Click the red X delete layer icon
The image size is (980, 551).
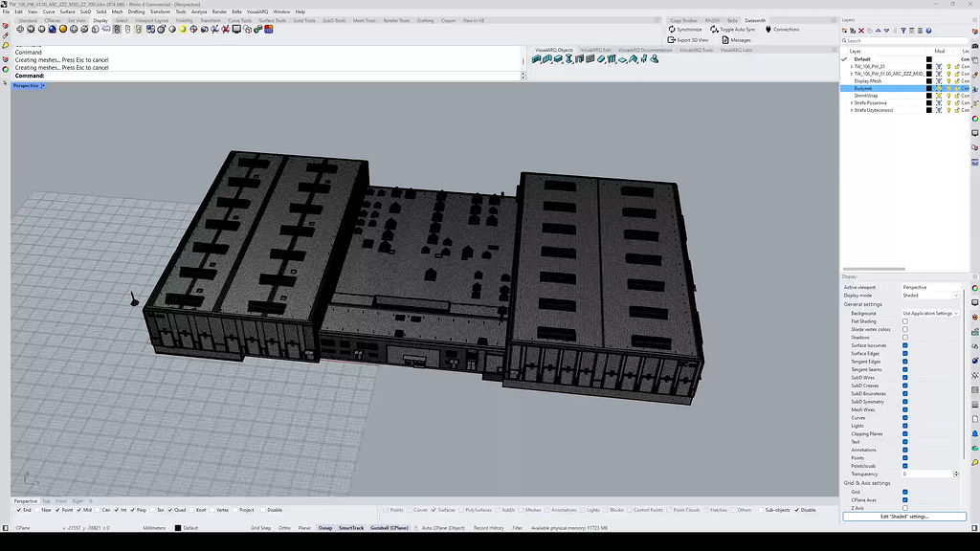pyautogui.click(x=861, y=31)
